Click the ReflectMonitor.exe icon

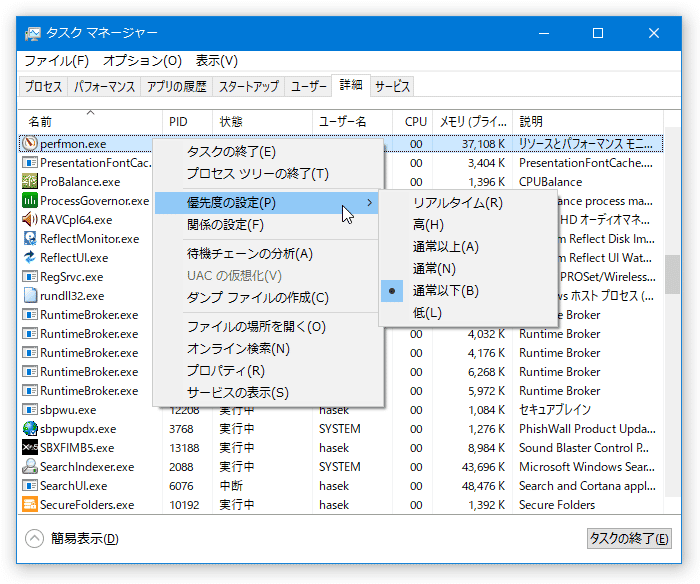pos(30,238)
